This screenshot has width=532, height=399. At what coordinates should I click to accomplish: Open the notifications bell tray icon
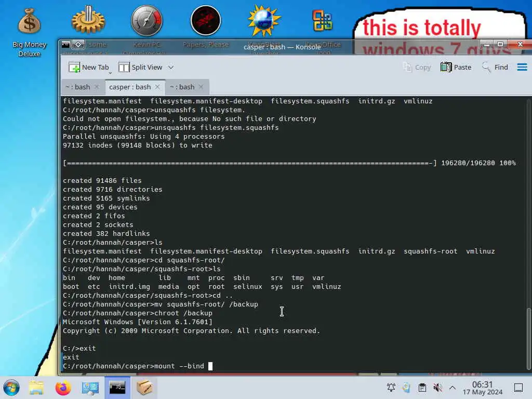391,387
